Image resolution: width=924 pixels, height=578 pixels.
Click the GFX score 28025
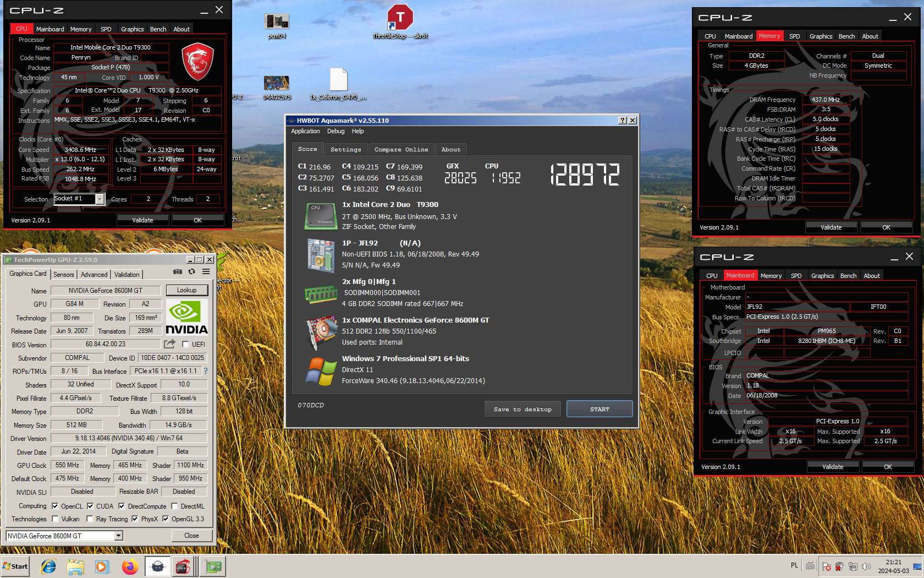click(460, 178)
